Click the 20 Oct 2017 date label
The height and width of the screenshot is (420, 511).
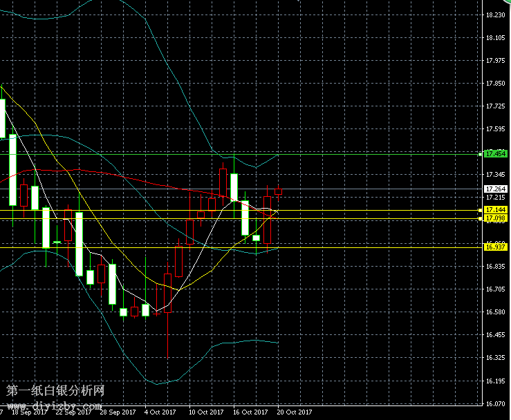tap(295, 412)
